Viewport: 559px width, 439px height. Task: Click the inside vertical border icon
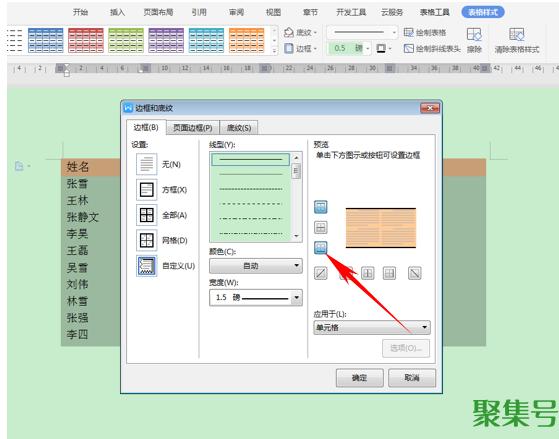pos(368,274)
